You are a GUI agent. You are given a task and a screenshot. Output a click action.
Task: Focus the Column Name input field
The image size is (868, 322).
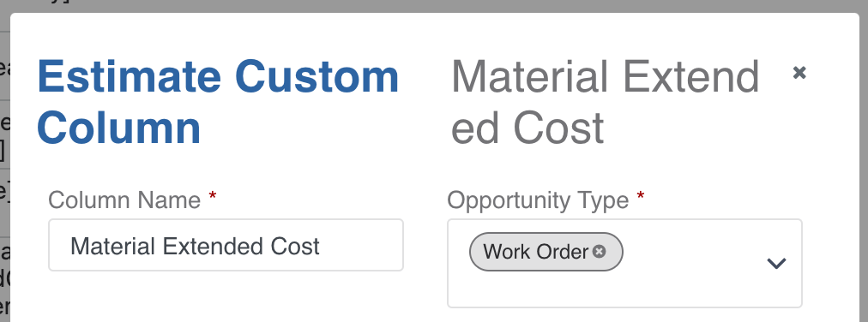click(x=226, y=245)
